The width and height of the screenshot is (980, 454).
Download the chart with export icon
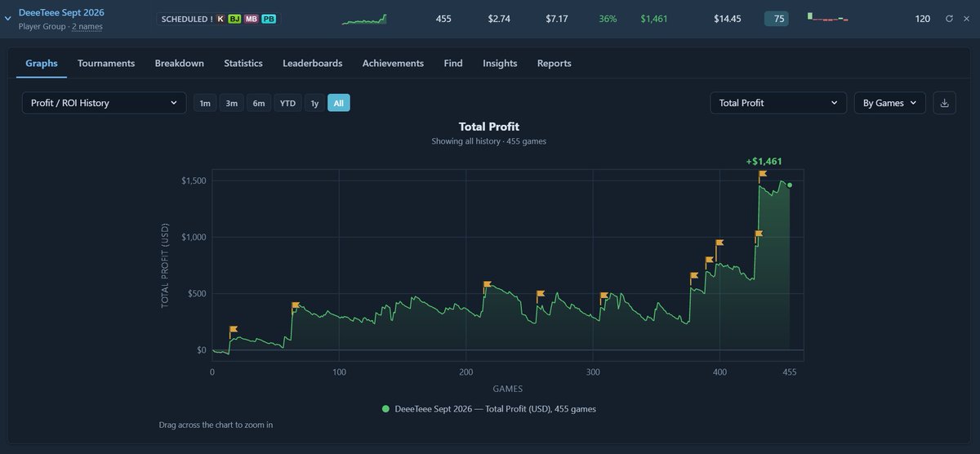coord(945,103)
